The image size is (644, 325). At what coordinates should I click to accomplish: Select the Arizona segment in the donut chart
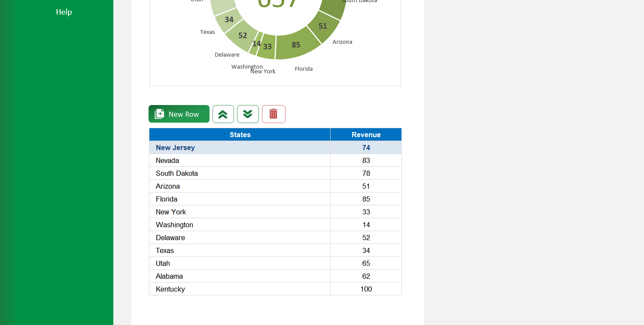point(322,26)
